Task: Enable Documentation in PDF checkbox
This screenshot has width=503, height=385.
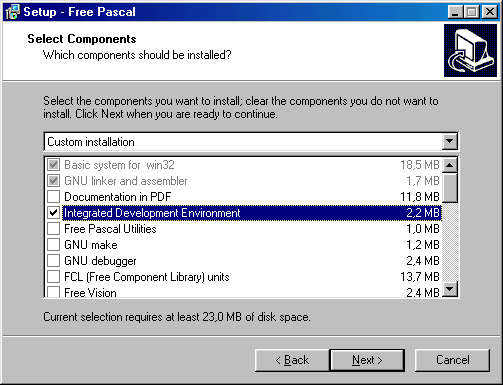Action: 53,197
